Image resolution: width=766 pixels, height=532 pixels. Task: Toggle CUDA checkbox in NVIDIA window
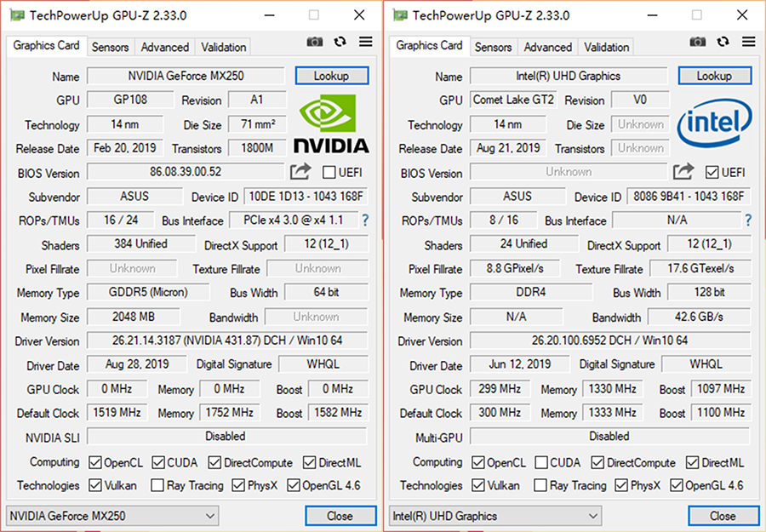point(158,463)
